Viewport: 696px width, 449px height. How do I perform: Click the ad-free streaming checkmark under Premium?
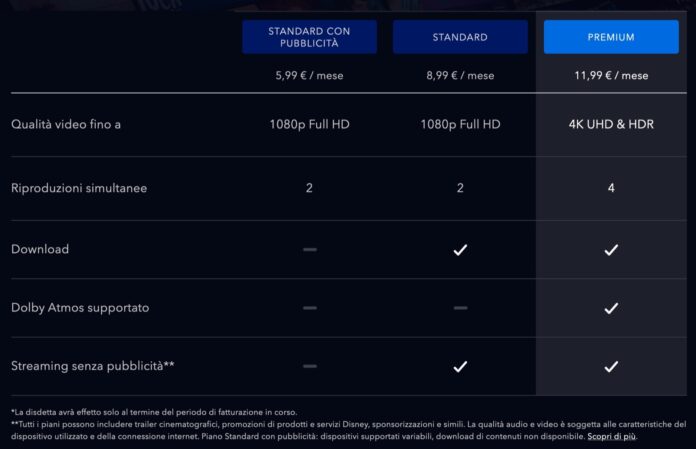coord(611,367)
